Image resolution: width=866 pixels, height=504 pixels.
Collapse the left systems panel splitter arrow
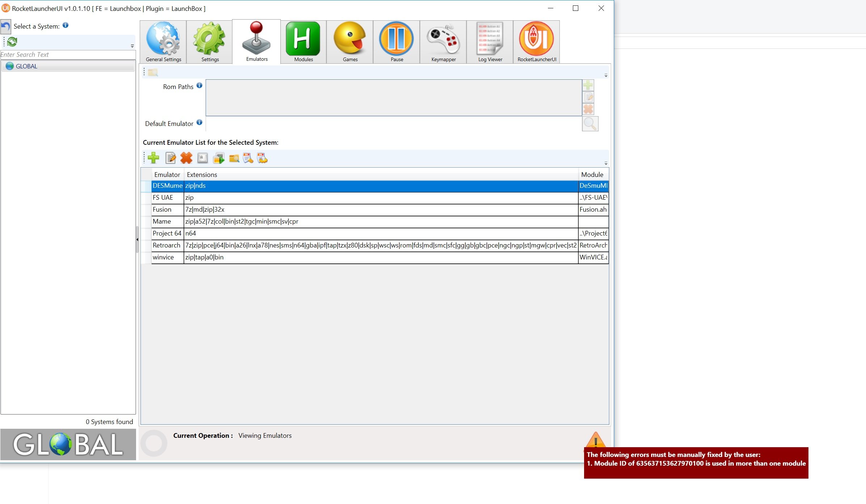tap(137, 240)
